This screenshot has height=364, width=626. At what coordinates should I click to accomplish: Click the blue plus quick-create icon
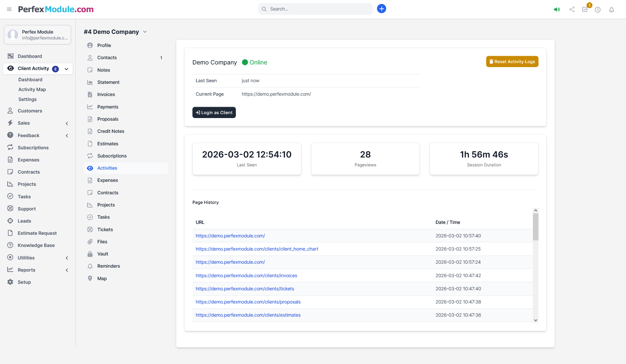coord(381,9)
